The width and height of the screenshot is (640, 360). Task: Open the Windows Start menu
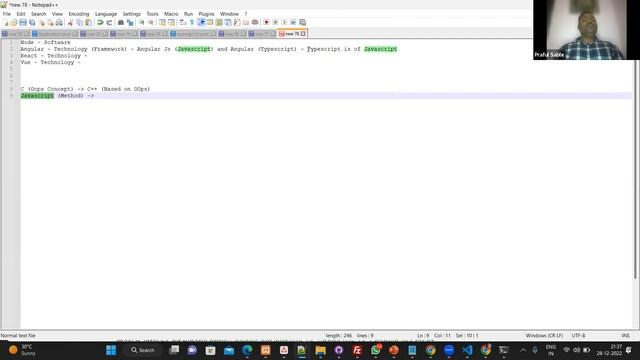pos(111,350)
